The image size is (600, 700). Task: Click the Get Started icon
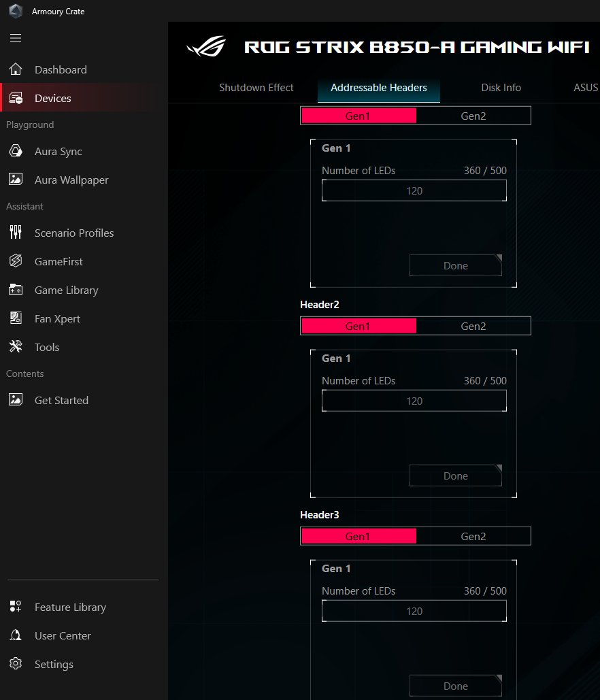(16, 399)
